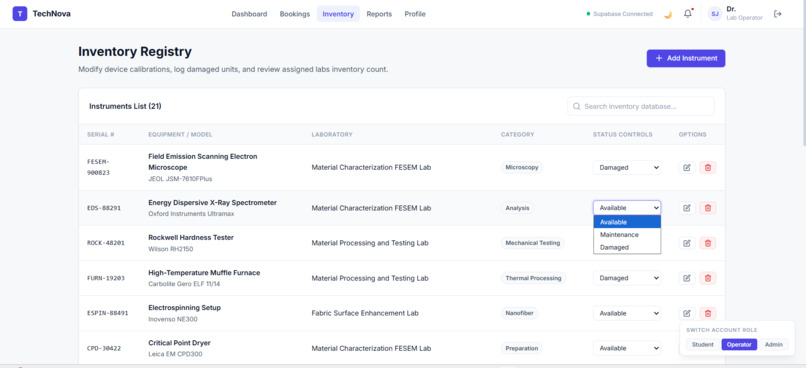Toggle dark mode moon icon
Screen dimensions: 806x368
668,14
